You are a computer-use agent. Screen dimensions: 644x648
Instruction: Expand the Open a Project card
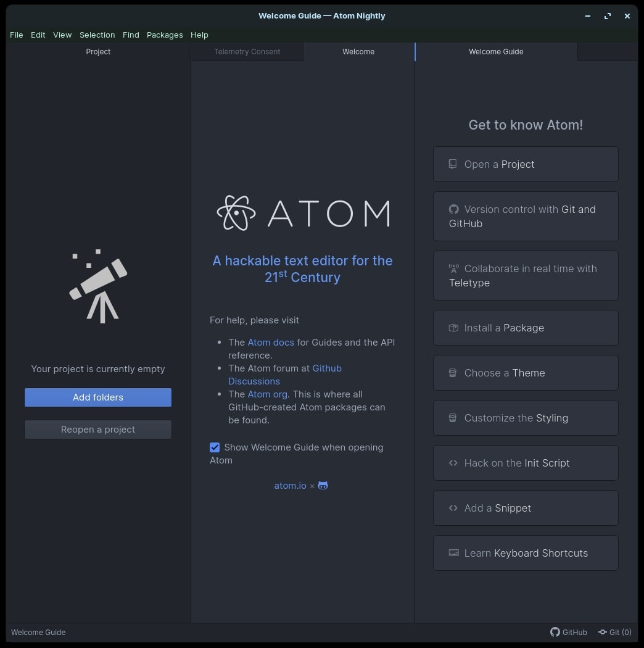[x=526, y=164]
